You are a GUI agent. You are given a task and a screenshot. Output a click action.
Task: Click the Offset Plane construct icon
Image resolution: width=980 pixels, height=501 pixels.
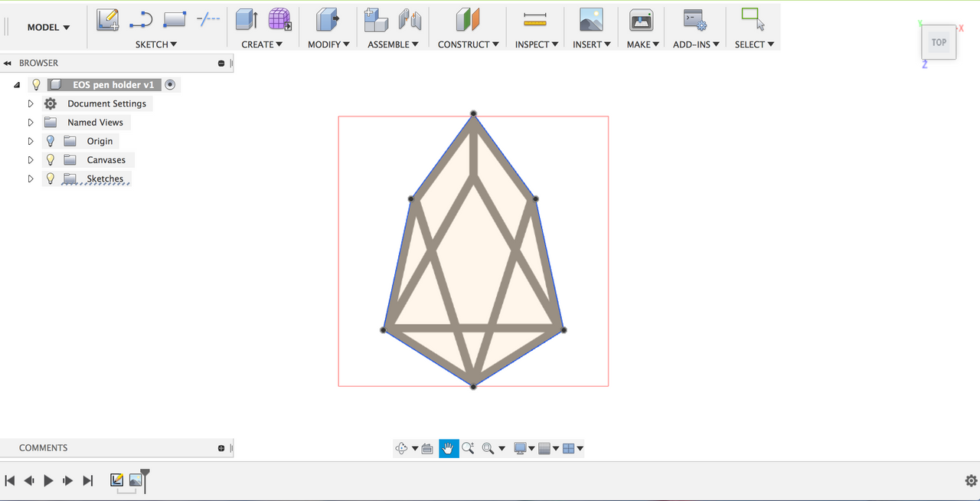(468, 20)
